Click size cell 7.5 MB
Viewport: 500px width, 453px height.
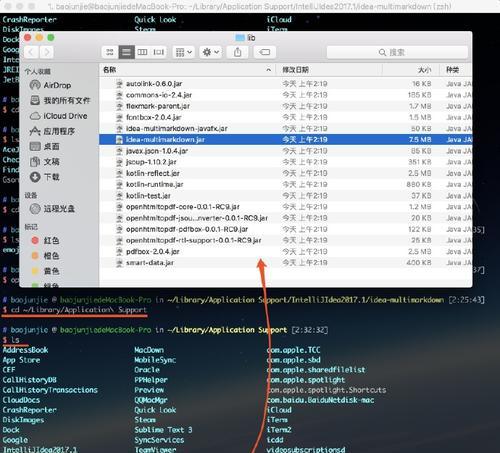pyautogui.click(x=420, y=140)
